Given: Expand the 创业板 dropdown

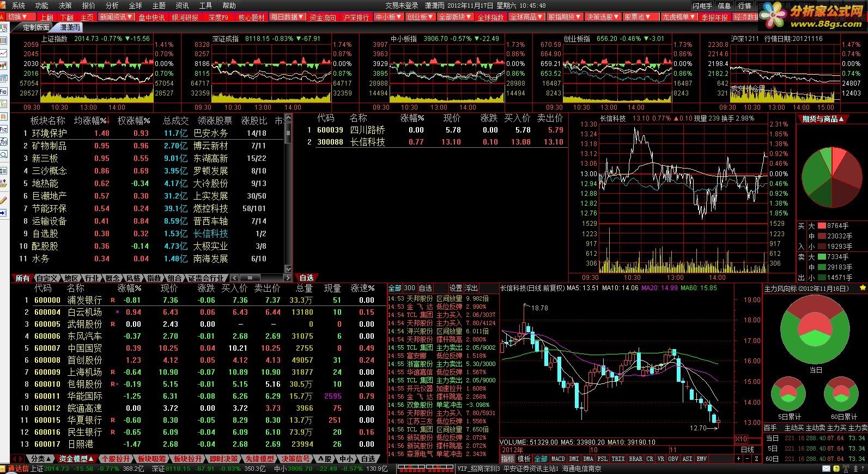Looking at the screenshot, I should pos(420,17).
